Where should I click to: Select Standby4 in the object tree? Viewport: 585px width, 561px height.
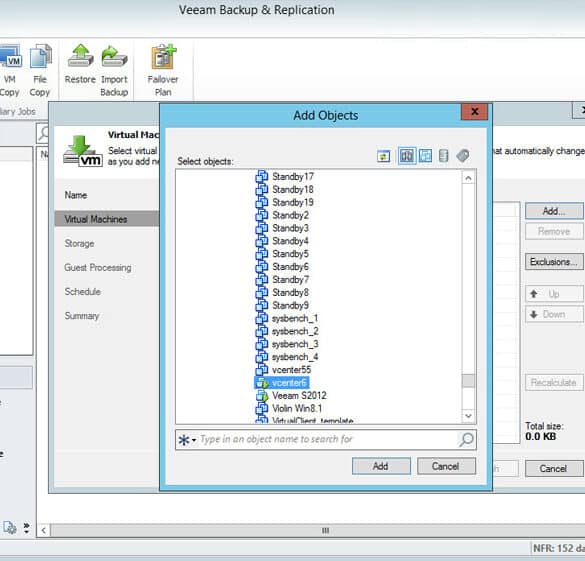[290, 241]
